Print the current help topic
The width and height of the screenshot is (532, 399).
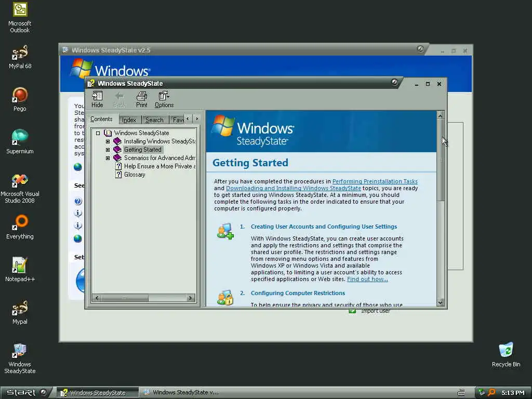coord(141,100)
